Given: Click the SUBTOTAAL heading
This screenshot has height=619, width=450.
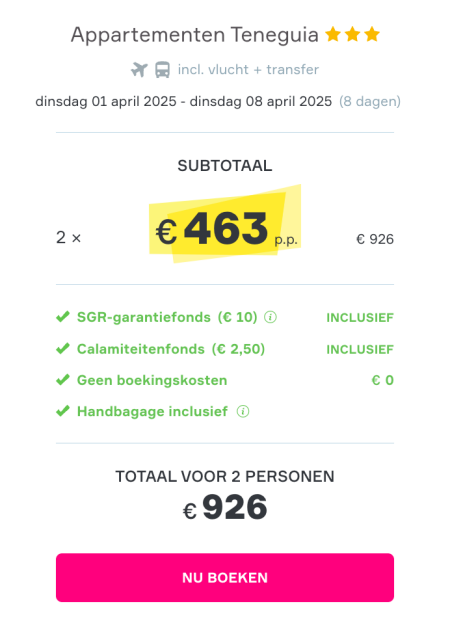Looking at the screenshot, I should 225,166.
